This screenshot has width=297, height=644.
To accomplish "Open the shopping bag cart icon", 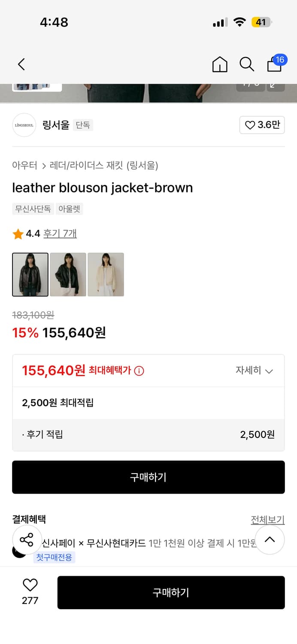I will coord(275,64).
